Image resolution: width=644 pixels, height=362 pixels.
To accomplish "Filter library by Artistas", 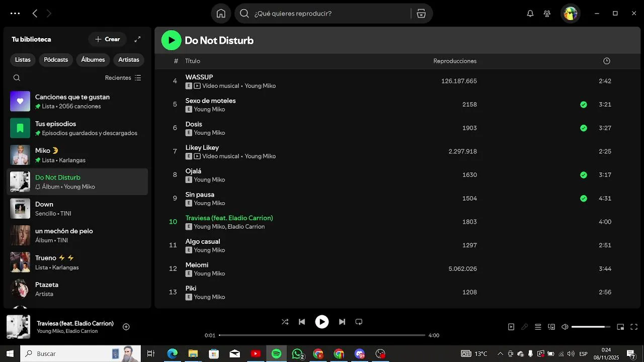I will pos(129,60).
